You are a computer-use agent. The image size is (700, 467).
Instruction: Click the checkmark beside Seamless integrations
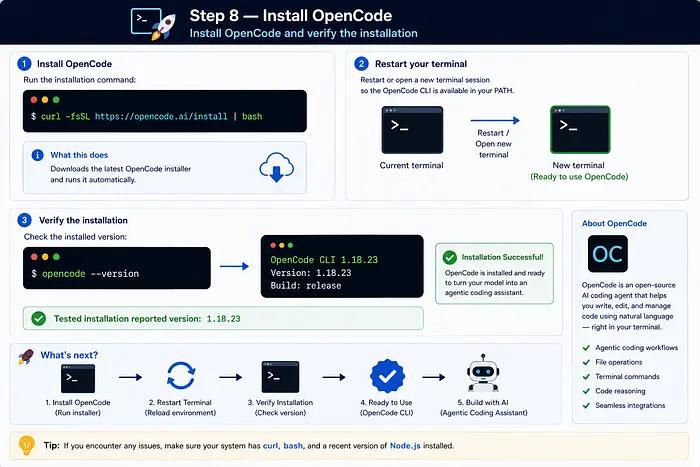586,405
